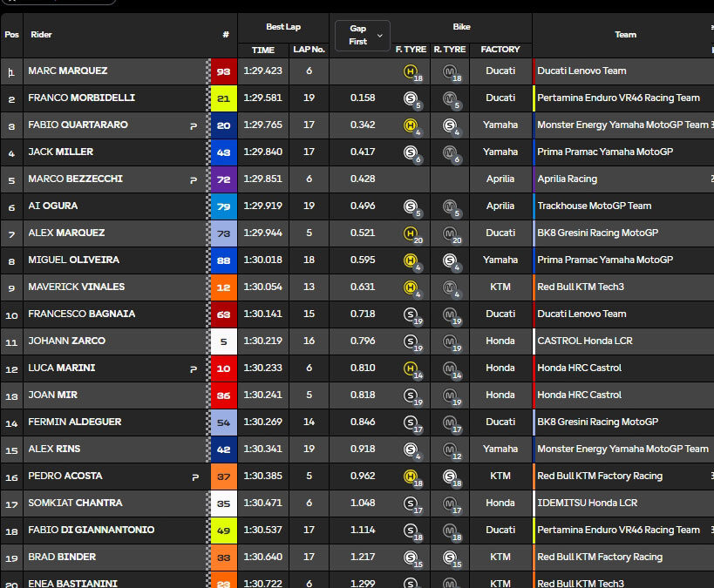Click Alex Marquez hard front tyre icon

411,233
